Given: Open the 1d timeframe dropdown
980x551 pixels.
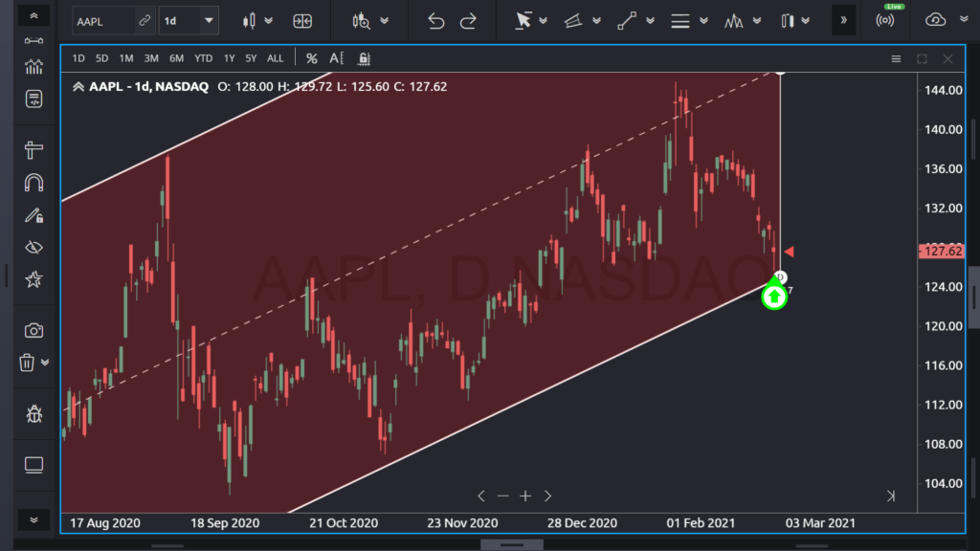Looking at the screenshot, I should tap(189, 20).
